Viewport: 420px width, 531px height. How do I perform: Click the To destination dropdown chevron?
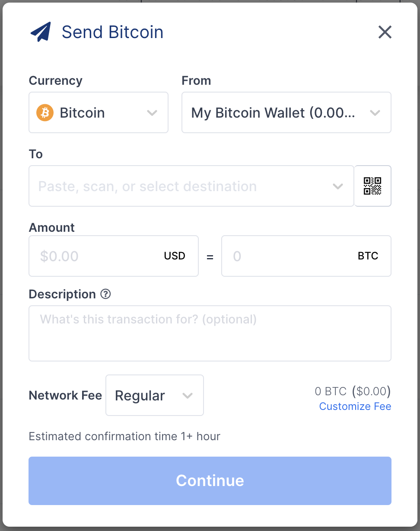click(x=337, y=186)
